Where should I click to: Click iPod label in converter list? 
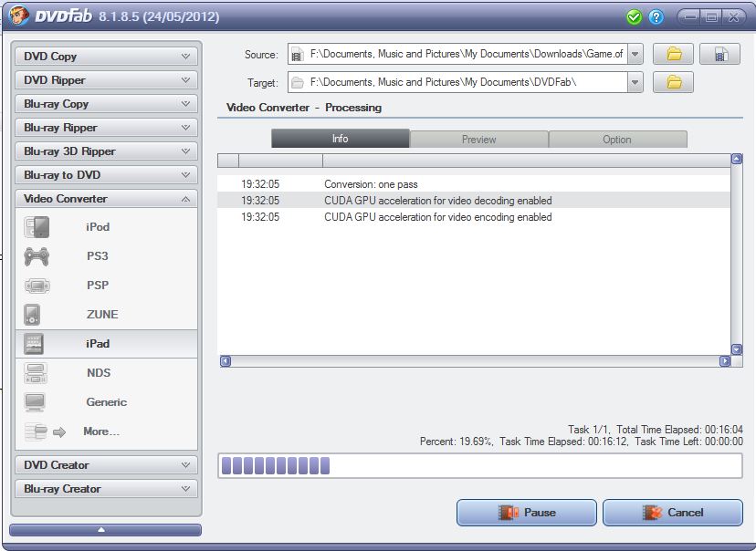(98, 227)
